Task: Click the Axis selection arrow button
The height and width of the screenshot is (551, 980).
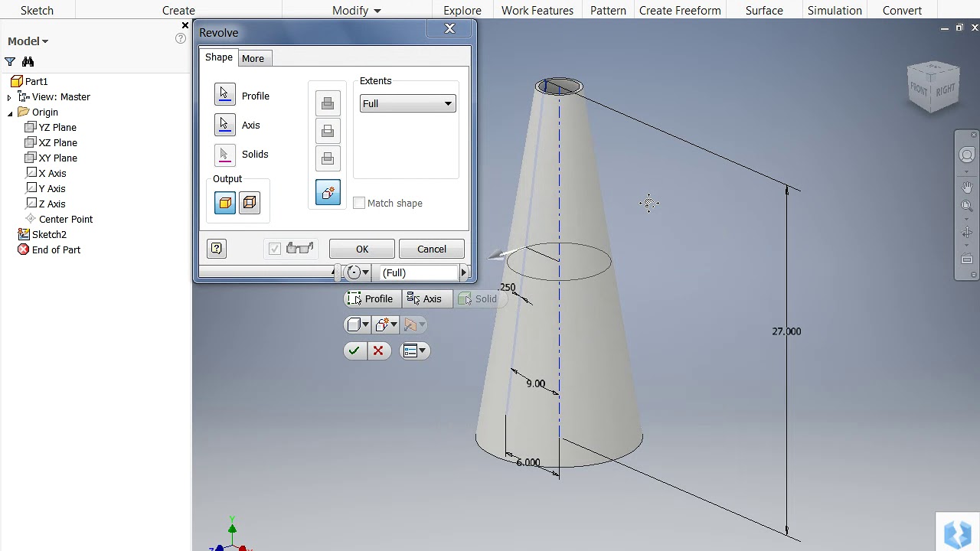Action: (225, 124)
